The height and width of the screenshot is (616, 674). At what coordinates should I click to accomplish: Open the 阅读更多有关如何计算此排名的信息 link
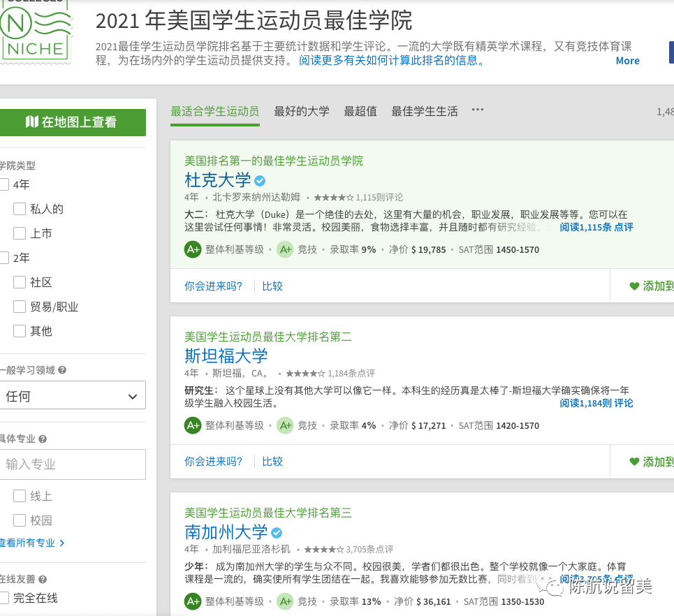(392, 61)
